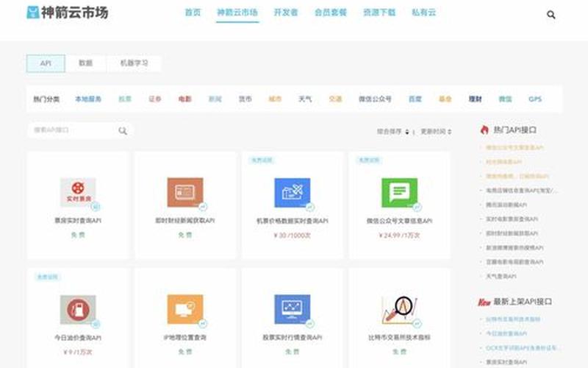Filter by 新闻 category
The width and height of the screenshot is (588, 368).
click(x=215, y=99)
